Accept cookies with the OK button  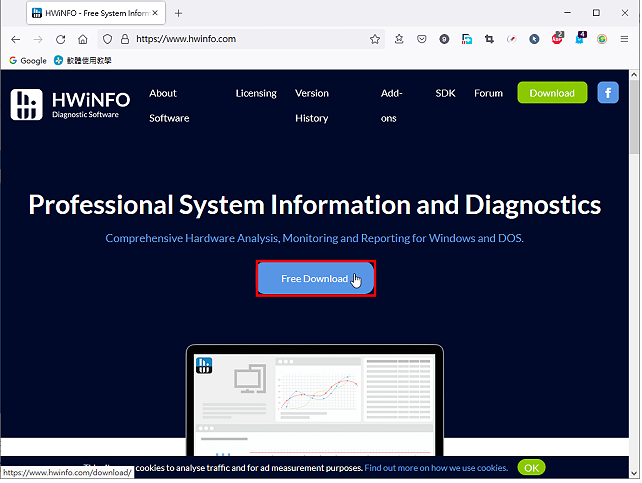[x=531, y=468]
